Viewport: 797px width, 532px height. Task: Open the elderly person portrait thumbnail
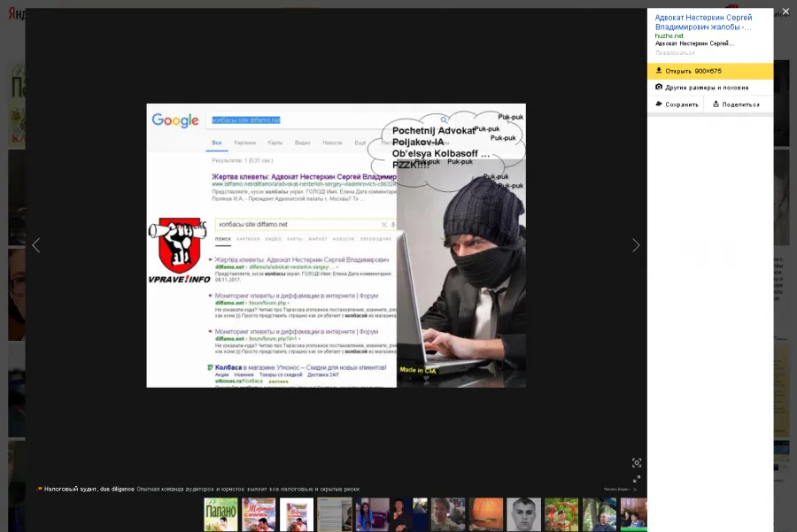(x=448, y=514)
